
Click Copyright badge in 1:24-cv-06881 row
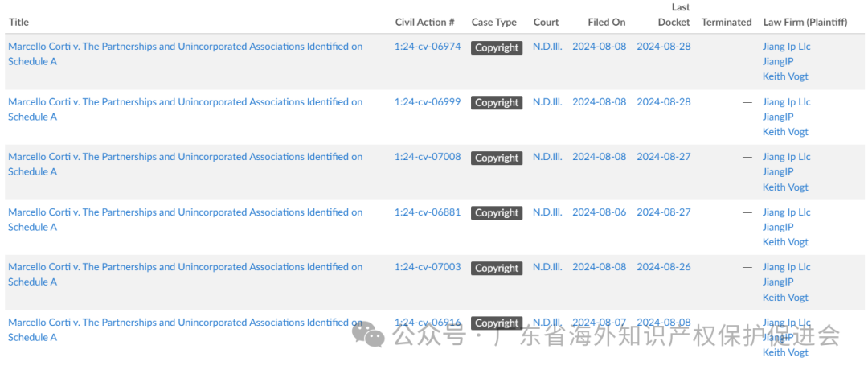click(497, 212)
